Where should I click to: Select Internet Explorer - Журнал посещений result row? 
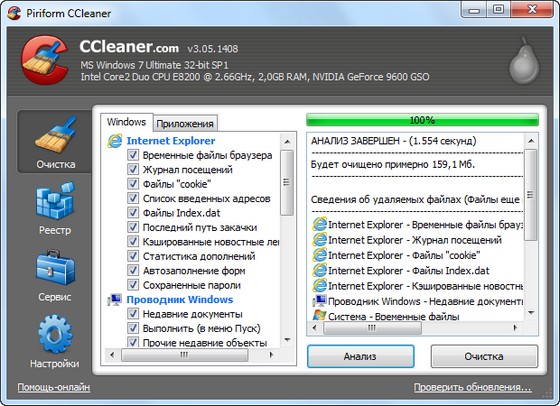407,240
